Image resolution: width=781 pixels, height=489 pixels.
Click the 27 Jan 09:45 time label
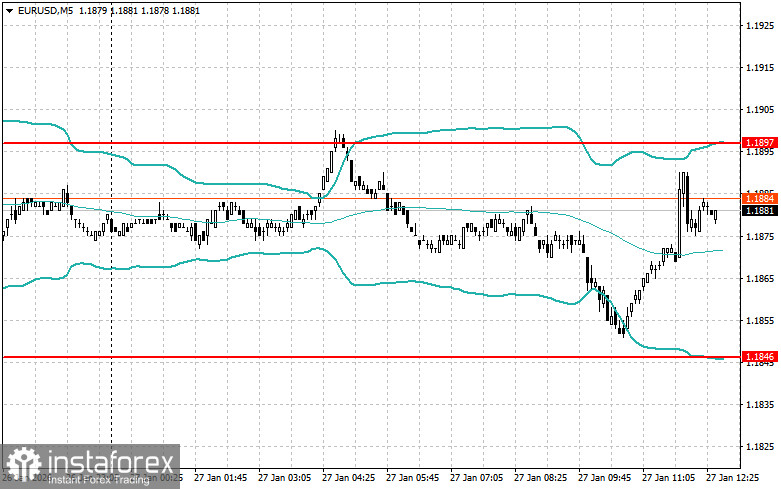click(604, 478)
